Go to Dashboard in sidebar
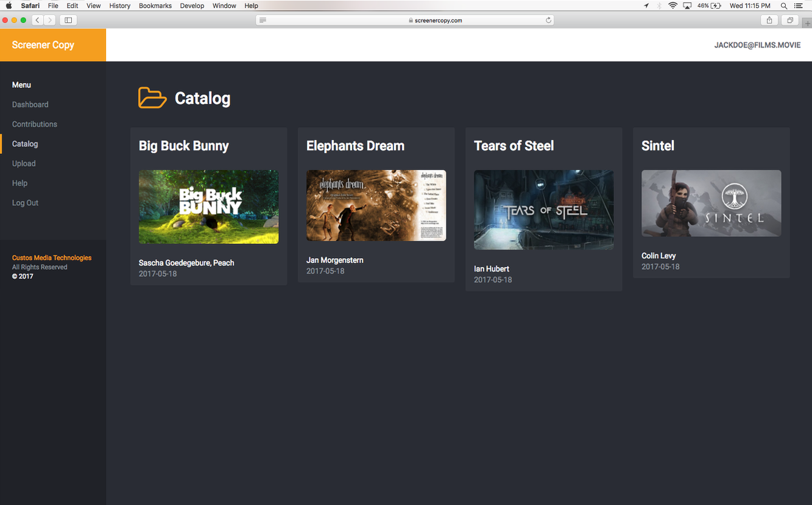 coord(30,105)
